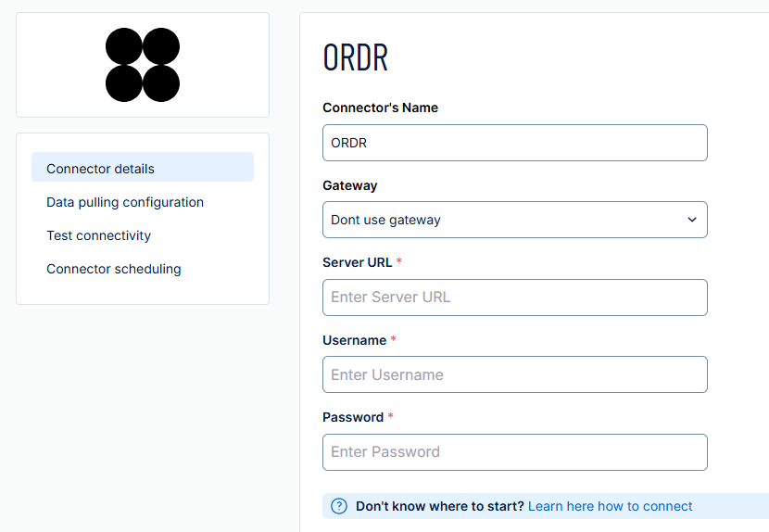This screenshot has width=769, height=532.
Task: Click the "Gateway" field label
Action: 349,185
